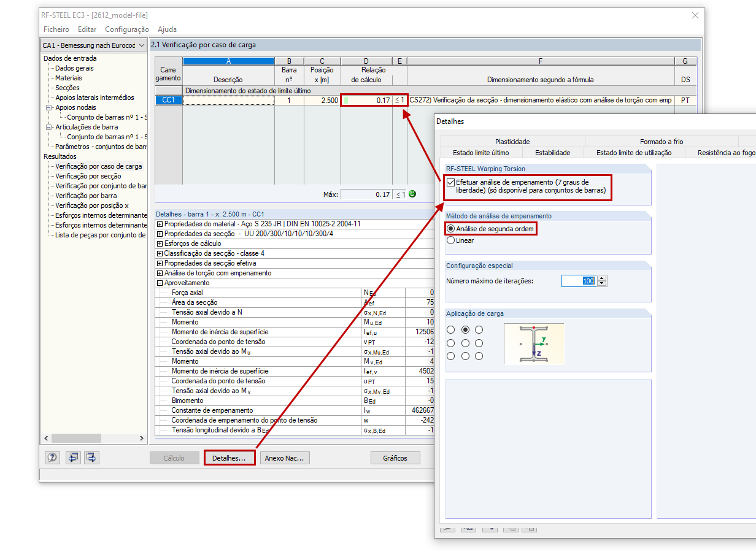Switch to the Estabilidade tab

click(552, 153)
